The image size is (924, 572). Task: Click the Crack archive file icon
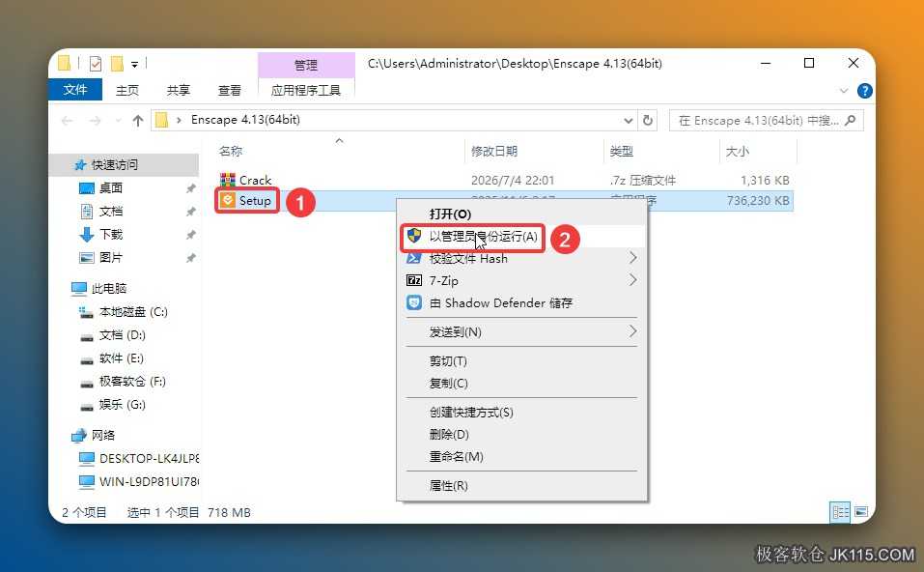(228, 180)
